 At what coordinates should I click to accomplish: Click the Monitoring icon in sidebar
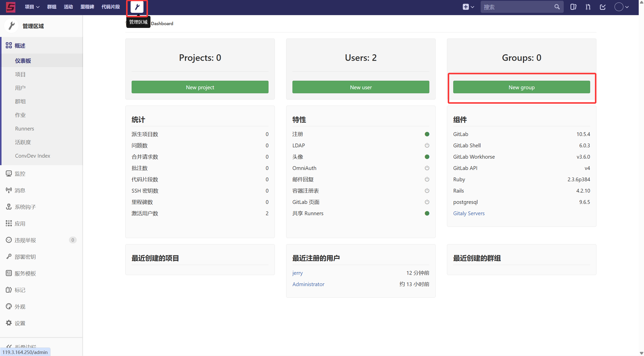[9, 173]
